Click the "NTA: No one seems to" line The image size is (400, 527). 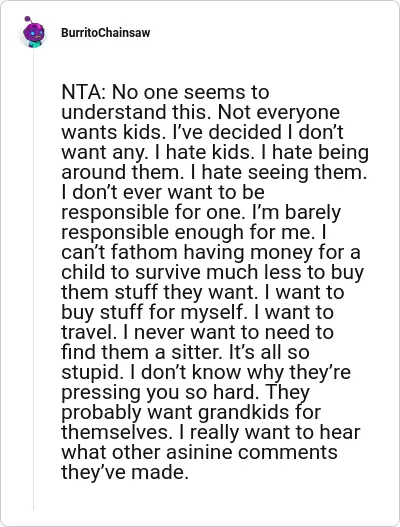pos(165,92)
